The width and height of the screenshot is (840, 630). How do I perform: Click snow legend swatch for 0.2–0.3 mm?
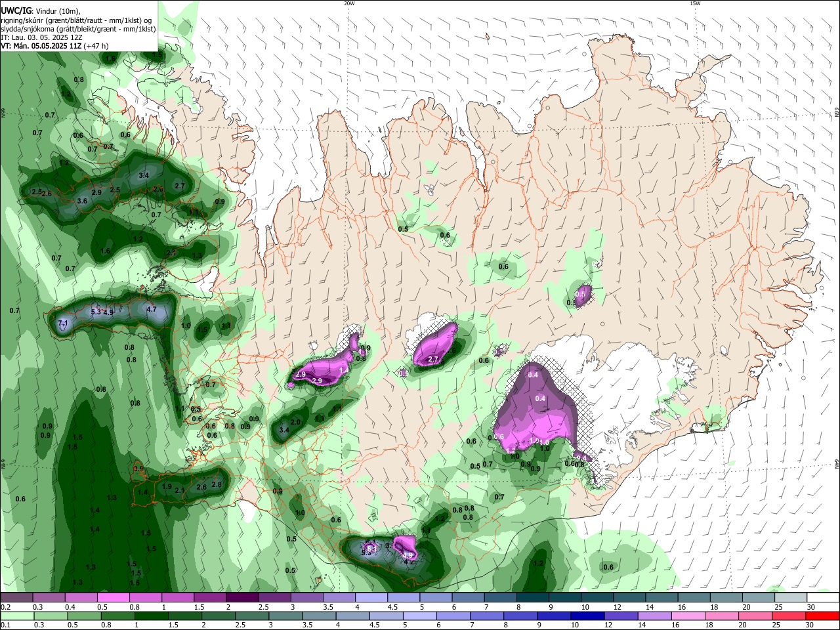pos(16,598)
